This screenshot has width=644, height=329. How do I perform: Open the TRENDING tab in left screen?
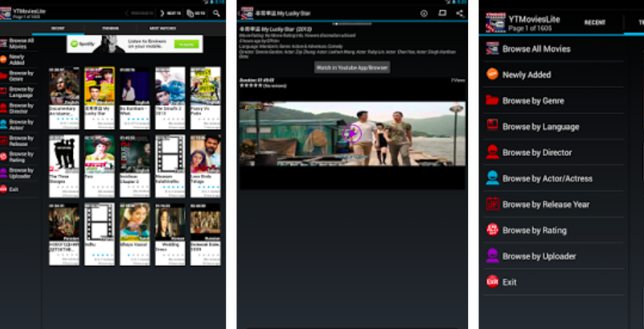pyautogui.click(x=110, y=29)
